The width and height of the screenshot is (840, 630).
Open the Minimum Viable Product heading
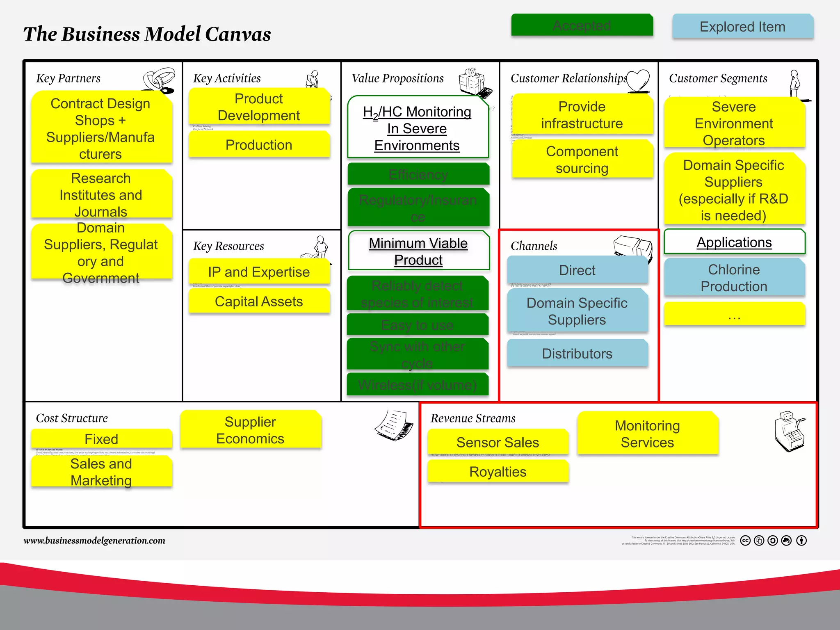(418, 251)
